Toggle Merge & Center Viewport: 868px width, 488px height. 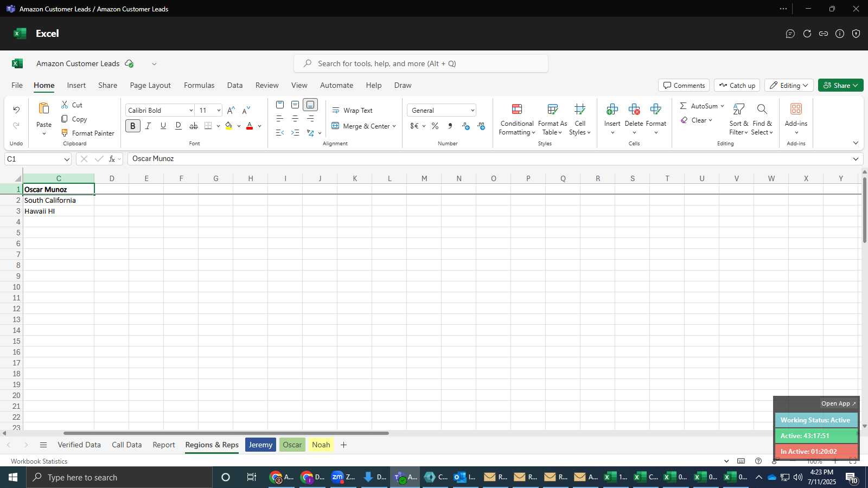[360, 126]
